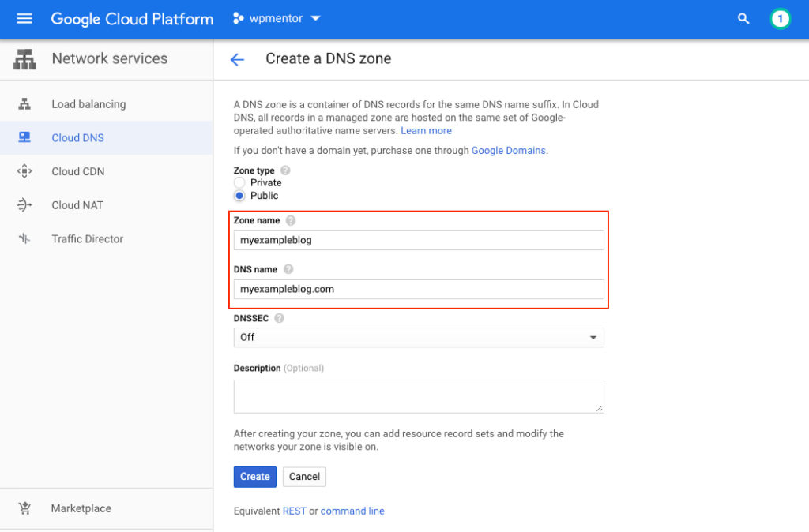Open the Marketplace icon at bottom
809x532 pixels.
pos(24,508)
